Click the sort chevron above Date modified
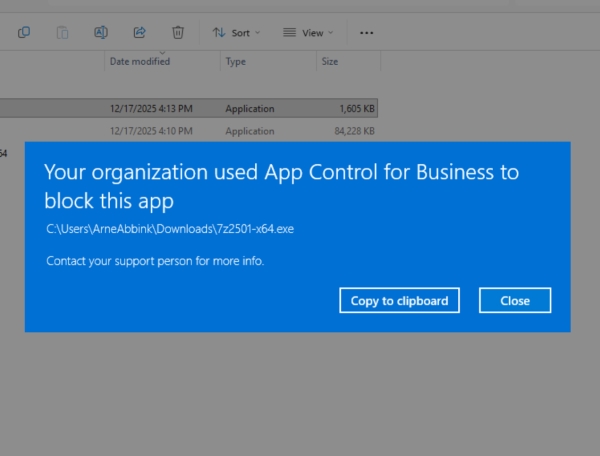The width and height of the screenshot is (600, 456). tap(163, 52)
